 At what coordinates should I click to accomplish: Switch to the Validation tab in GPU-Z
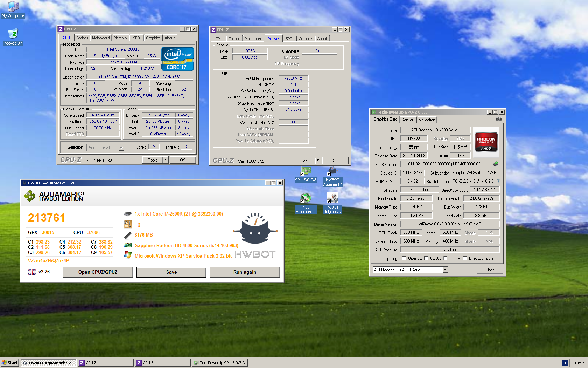point(427,120)
